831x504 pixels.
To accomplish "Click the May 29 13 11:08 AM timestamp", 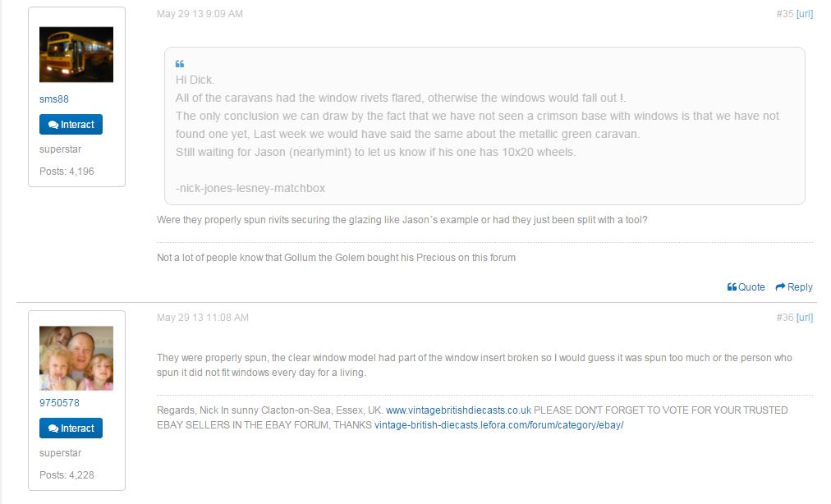I will [x=202, y=318].
